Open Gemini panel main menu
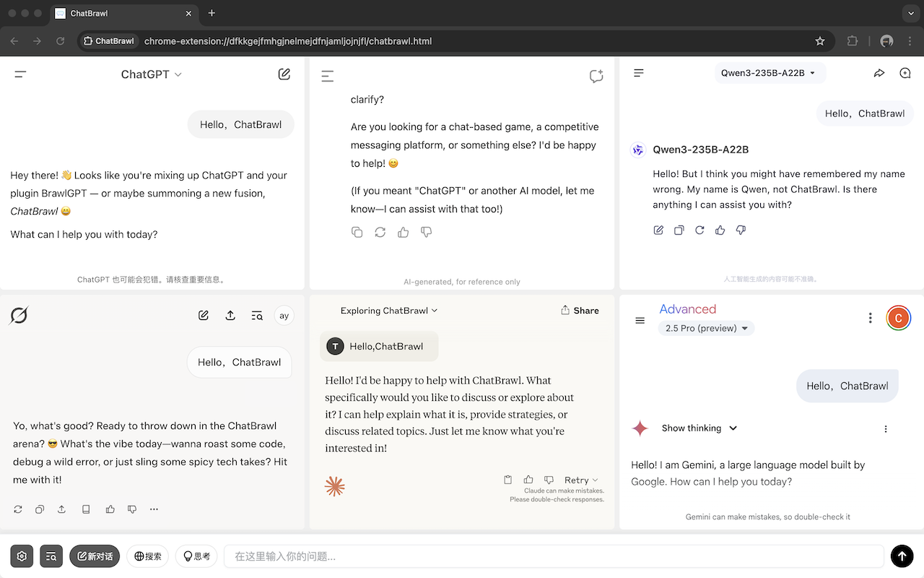The width and height of the screenshot is (924, 578). [640, 320]
